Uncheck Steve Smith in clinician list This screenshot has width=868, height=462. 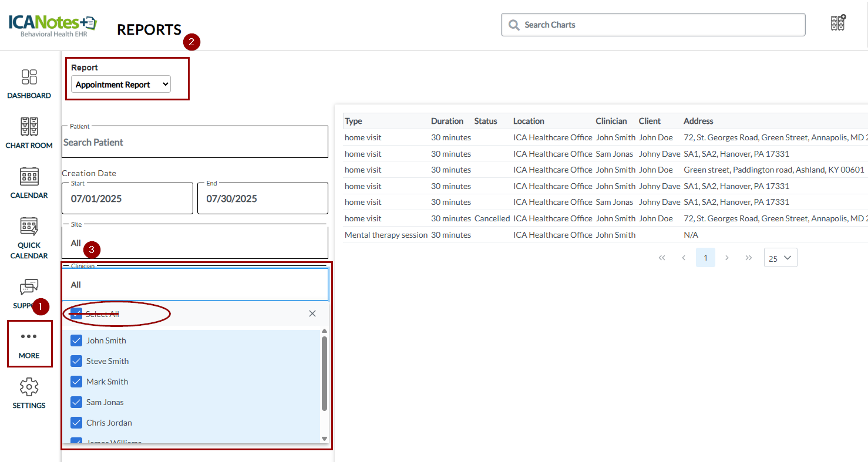click(x=76, y=361)
